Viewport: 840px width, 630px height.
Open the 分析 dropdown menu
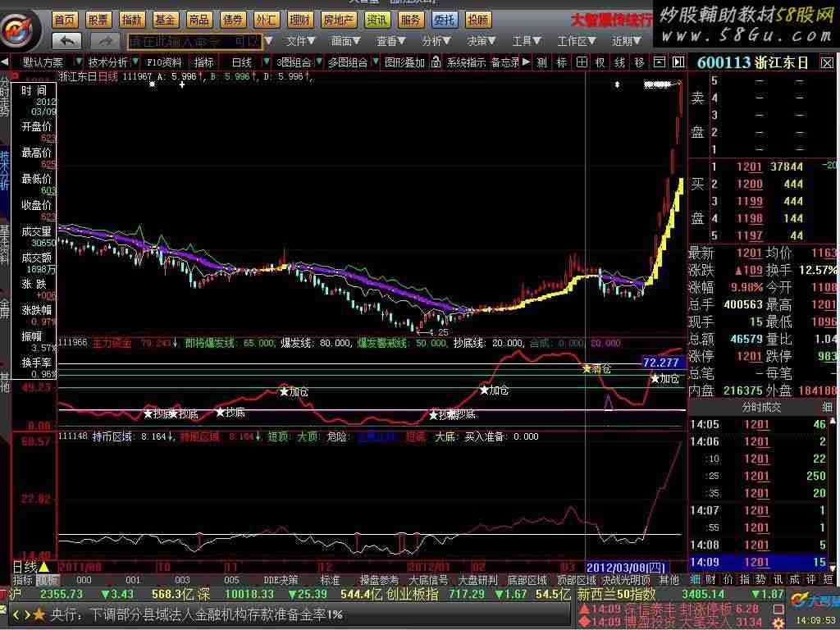(x=436, y=41)
